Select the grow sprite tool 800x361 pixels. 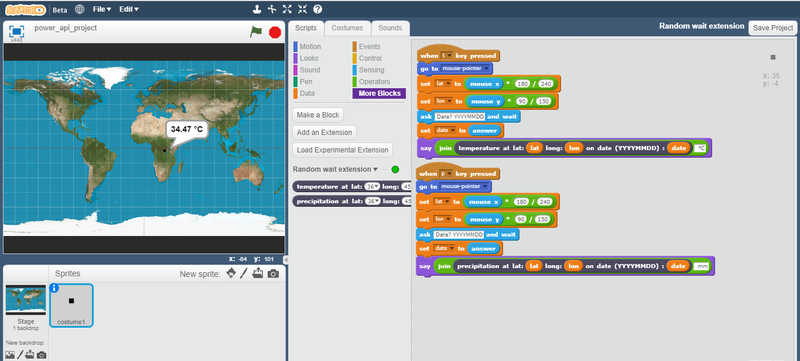[287, 9]
